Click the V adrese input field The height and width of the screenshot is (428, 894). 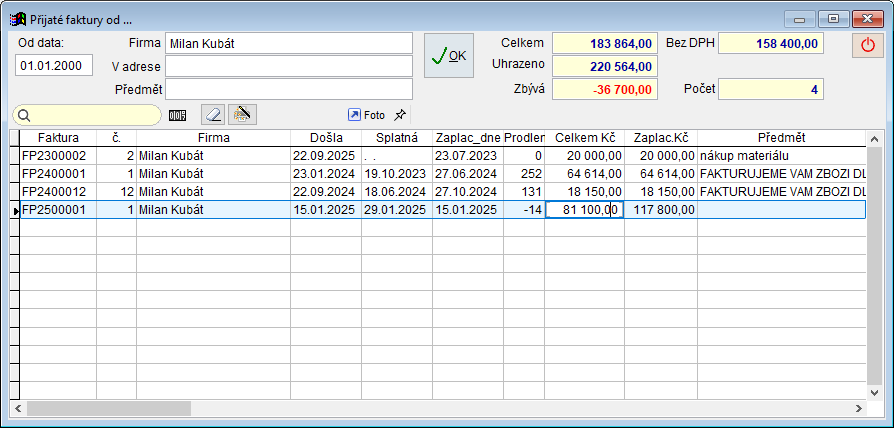tap(288, 66)
